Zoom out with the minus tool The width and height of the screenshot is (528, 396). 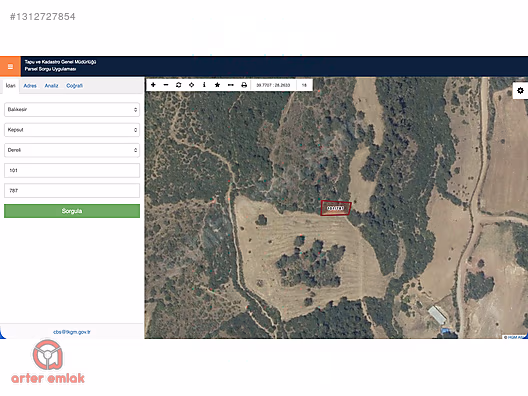click(x=166, y=85)
